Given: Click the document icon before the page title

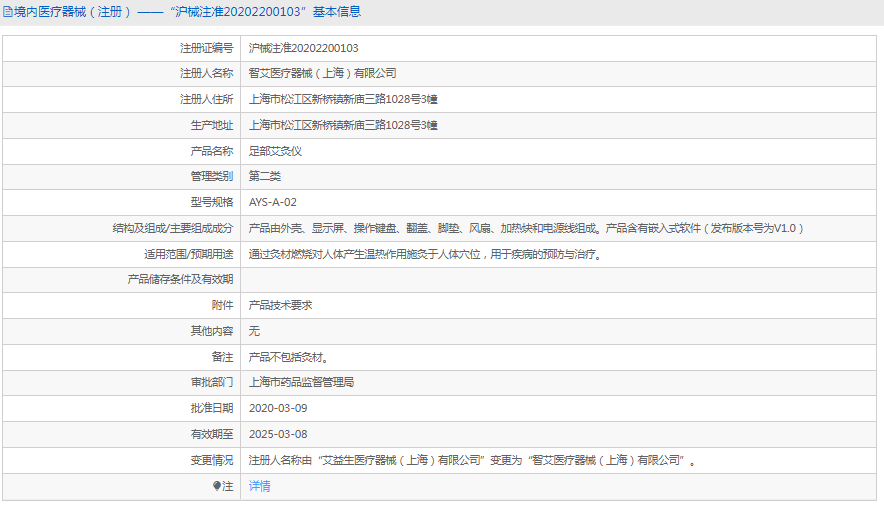Looking at the screenshot, I should [8, 12].
